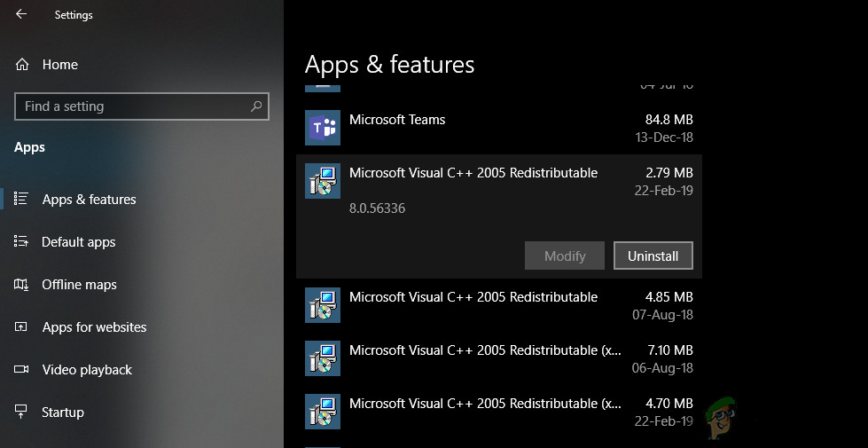Select the Microsoft Teams 84.8 MB entry
868x448 pixels.
pyautogui.click(x=498, y=128)
